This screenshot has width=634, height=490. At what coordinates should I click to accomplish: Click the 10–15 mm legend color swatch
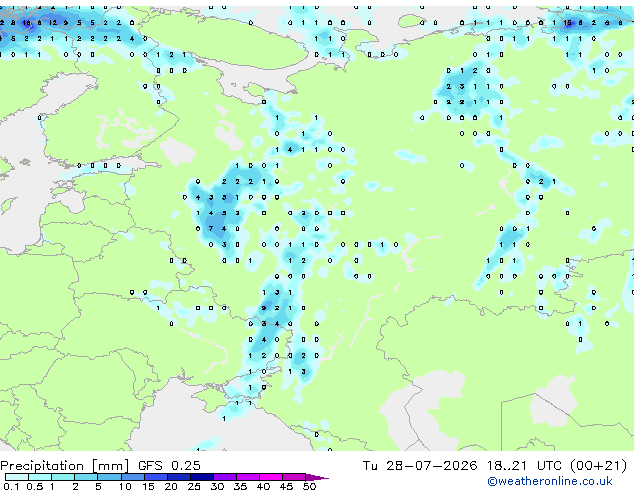point(132,477)
